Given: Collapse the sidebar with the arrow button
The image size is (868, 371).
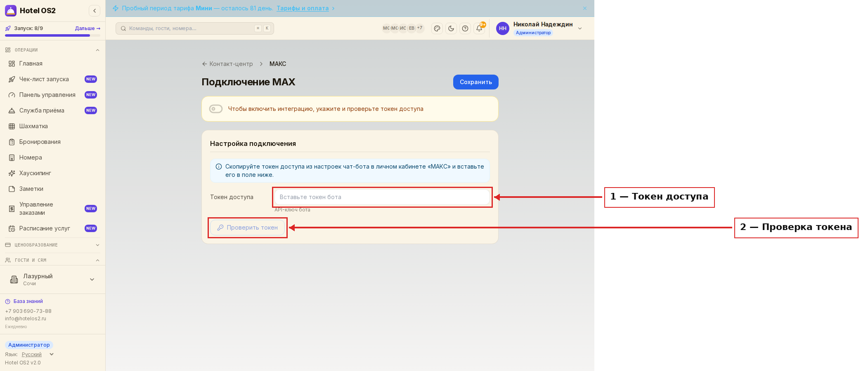Looking at the screenshot, I should pyautogui.click(x=95, y=11).
